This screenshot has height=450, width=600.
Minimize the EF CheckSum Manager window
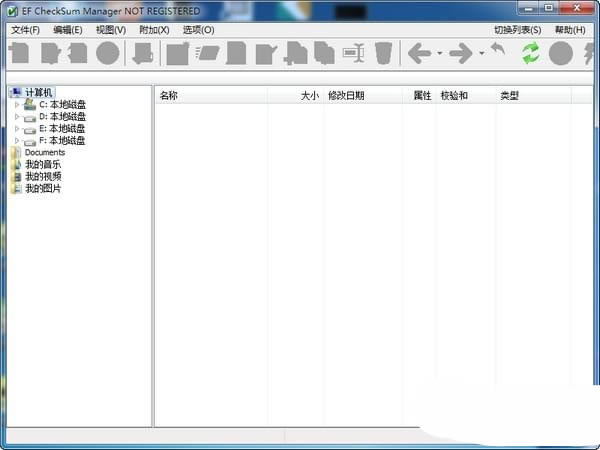530,8
